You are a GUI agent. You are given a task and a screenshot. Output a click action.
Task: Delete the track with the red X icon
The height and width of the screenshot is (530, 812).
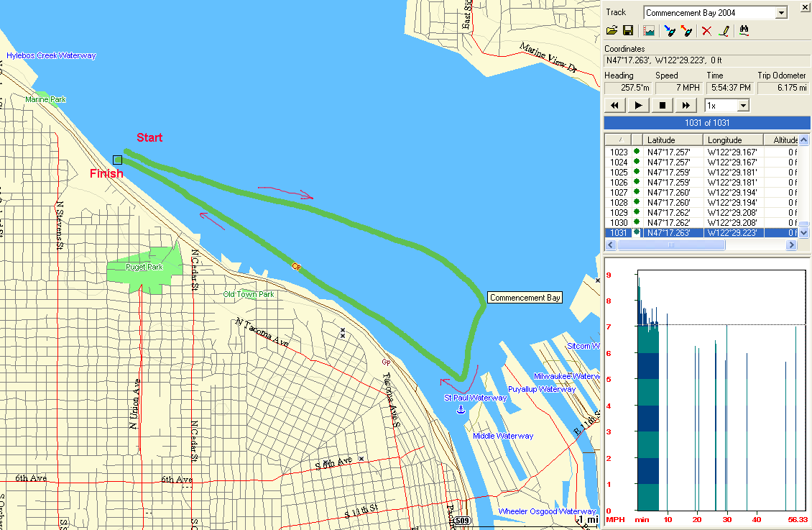coord(706,31)
